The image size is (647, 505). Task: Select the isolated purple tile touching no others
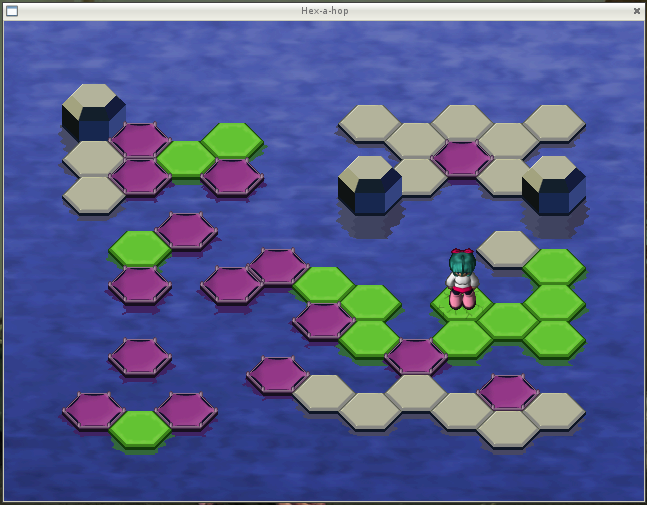140,357
